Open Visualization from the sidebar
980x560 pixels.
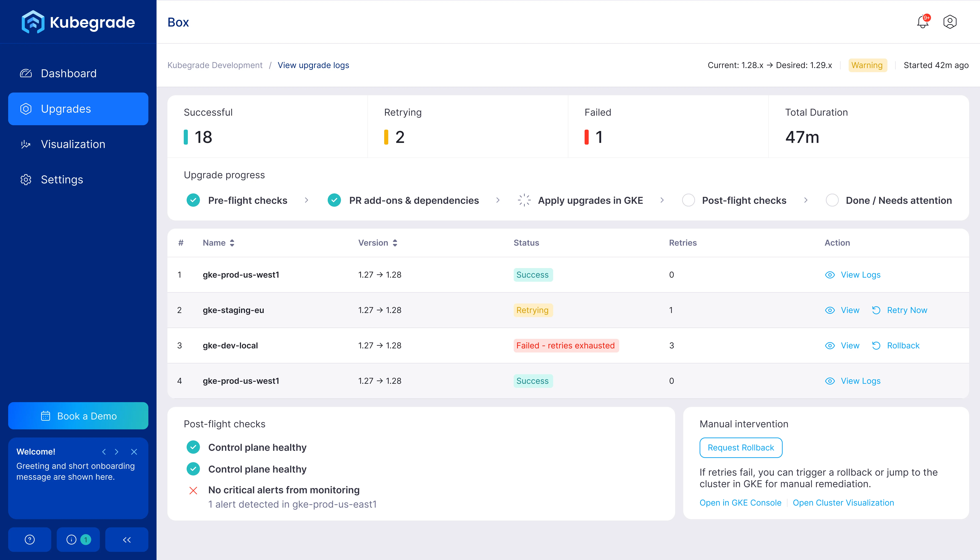(x=78, y=144)
